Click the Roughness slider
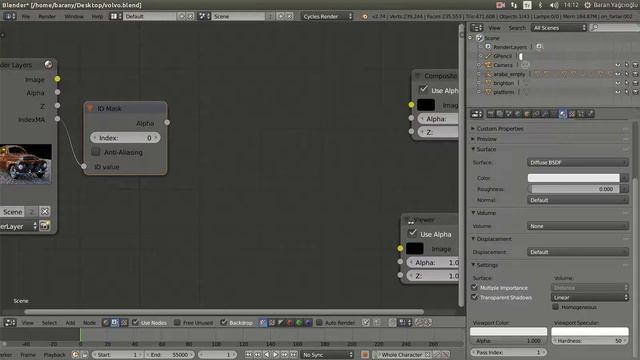 tap(573, 189)
